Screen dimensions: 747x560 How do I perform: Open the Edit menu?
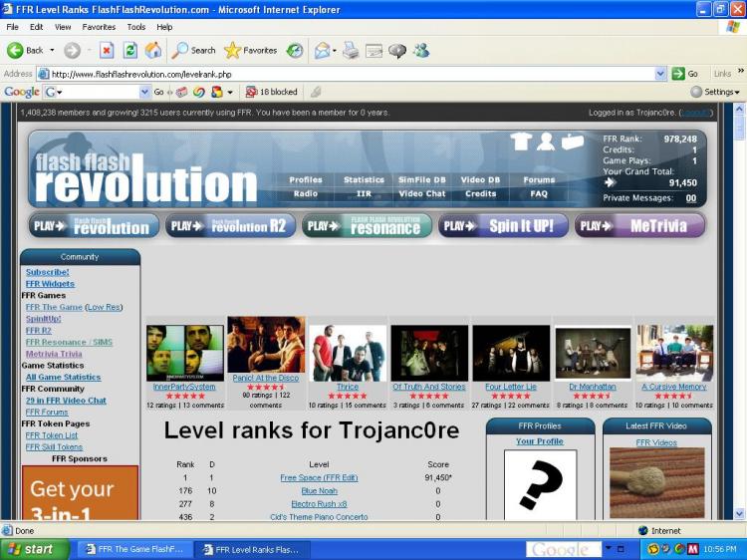tap(36, 27)
